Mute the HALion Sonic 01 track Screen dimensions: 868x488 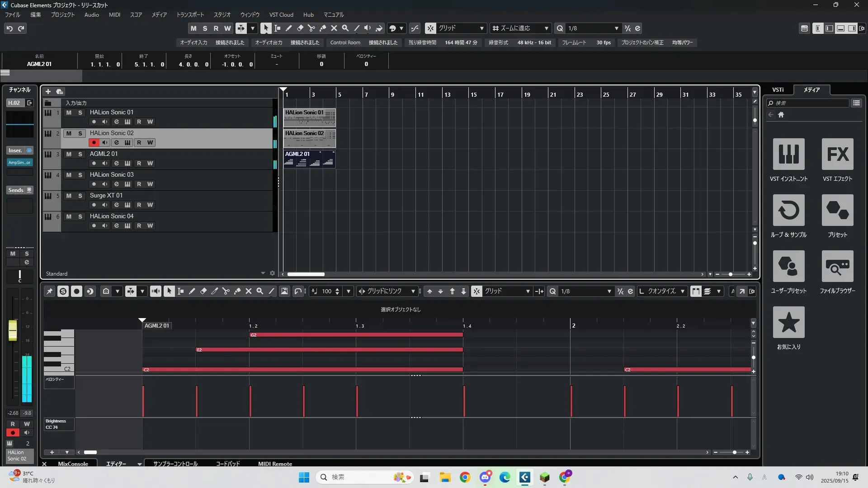coord(69,113)
